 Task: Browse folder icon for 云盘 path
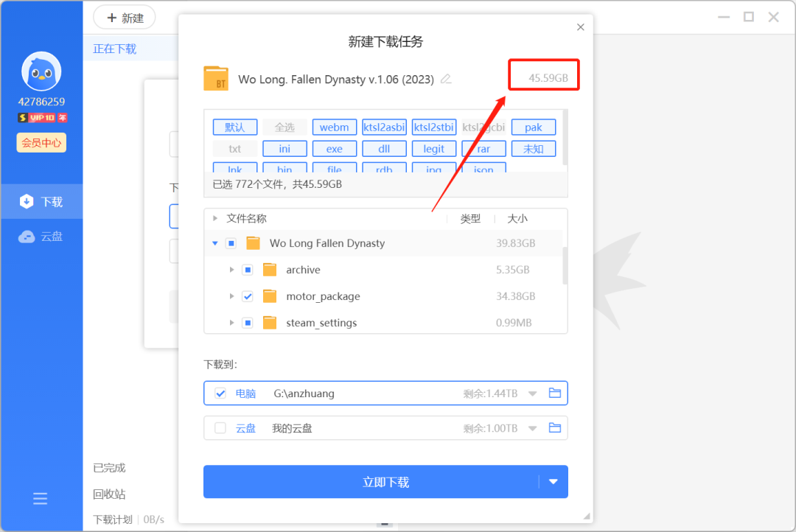pyautogui.click(x=555, y=428)
